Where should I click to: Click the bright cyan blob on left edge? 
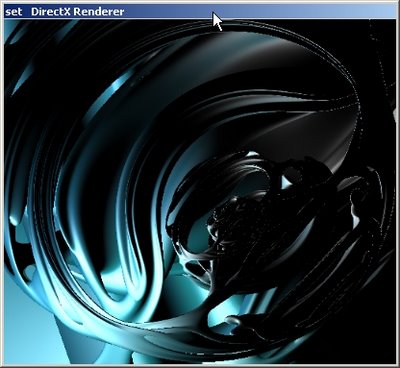click(x=14, y=220)
